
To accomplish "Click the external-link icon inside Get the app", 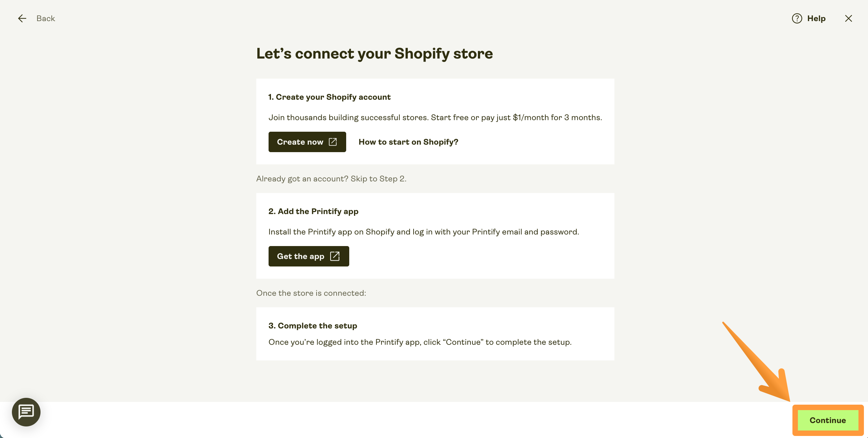I will click(x=335, y=256).
